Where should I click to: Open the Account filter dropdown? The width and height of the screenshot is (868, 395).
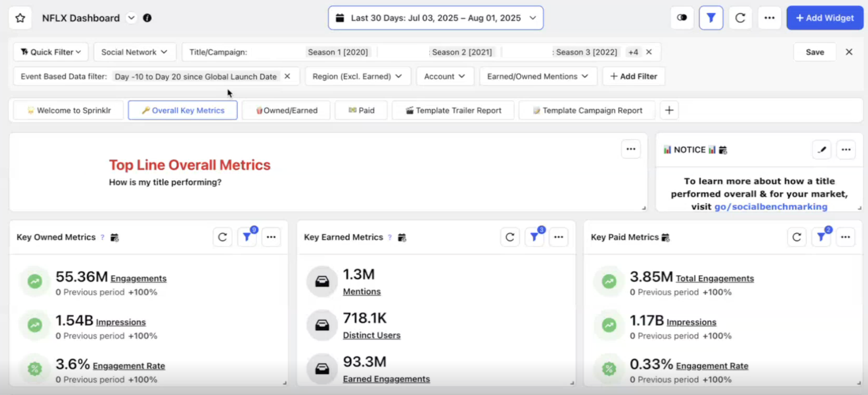pos(445,76)
